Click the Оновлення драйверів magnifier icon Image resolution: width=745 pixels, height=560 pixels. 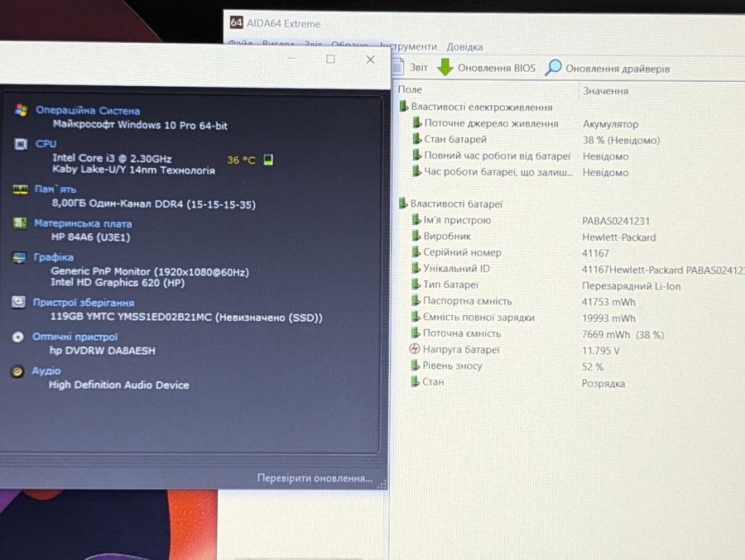553,68
